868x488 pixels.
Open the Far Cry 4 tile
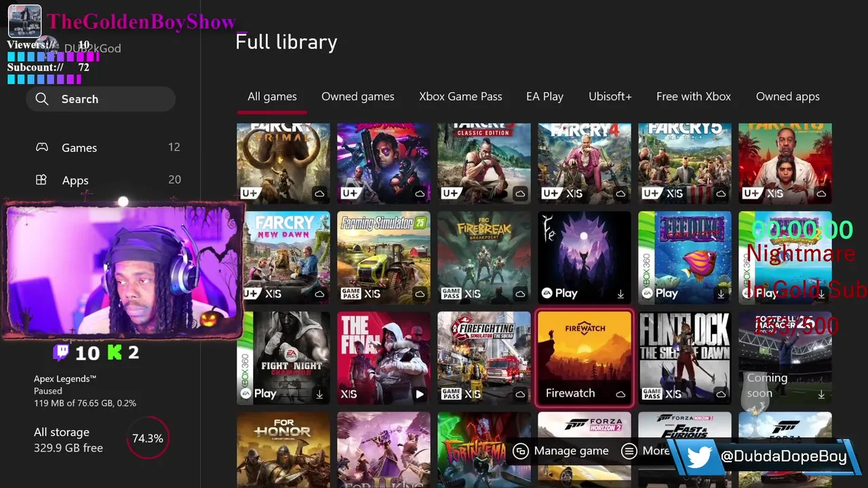(x=585, y=163)
